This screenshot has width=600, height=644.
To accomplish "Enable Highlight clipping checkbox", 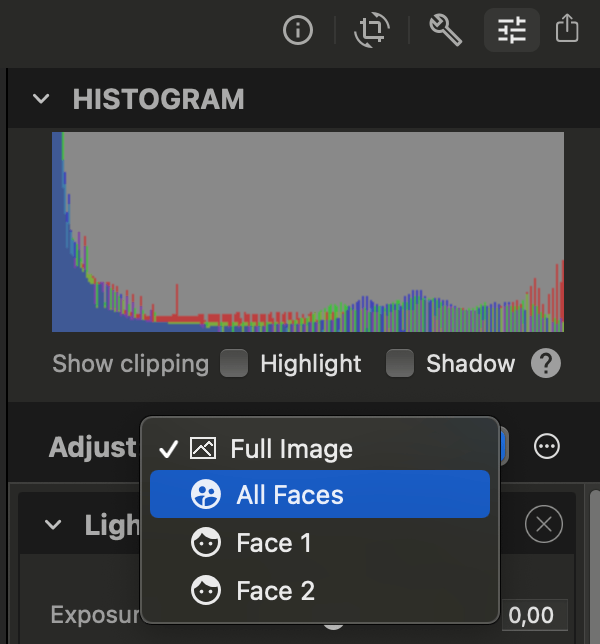I will tap(234, 363).
